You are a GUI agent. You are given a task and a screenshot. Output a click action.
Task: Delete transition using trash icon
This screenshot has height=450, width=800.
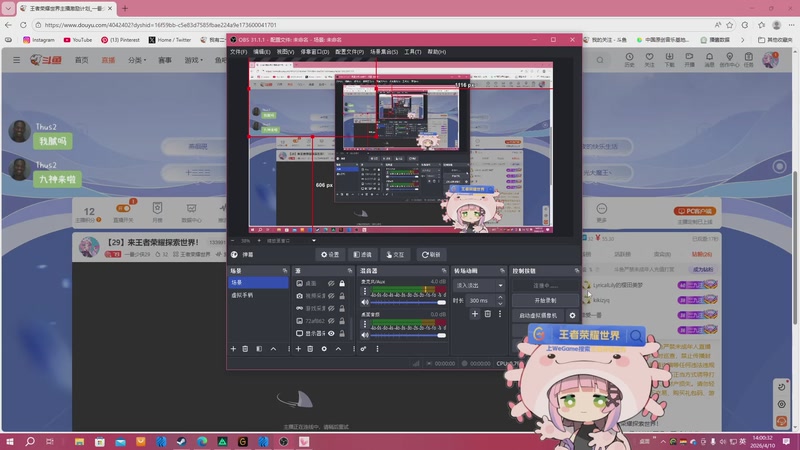point(488,314)
